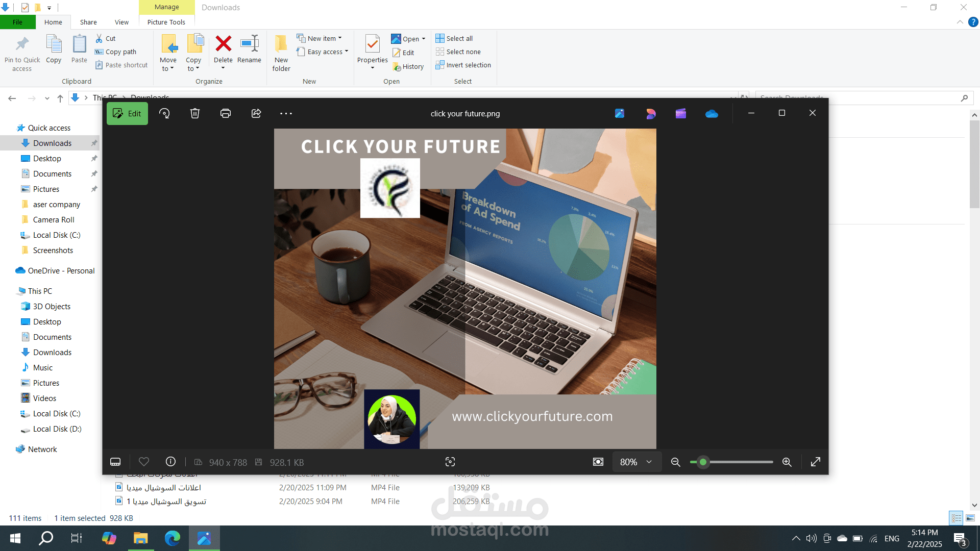Click the zoom in magnifier in Photos
This screenshot has width=980, height=551.
pyautogui.click(x=787, y=462)
